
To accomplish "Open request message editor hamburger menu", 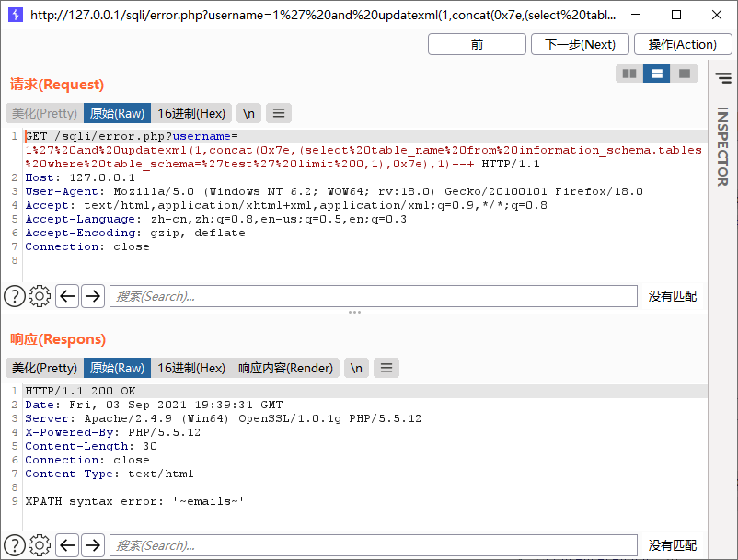I will [x=279, y=113].
